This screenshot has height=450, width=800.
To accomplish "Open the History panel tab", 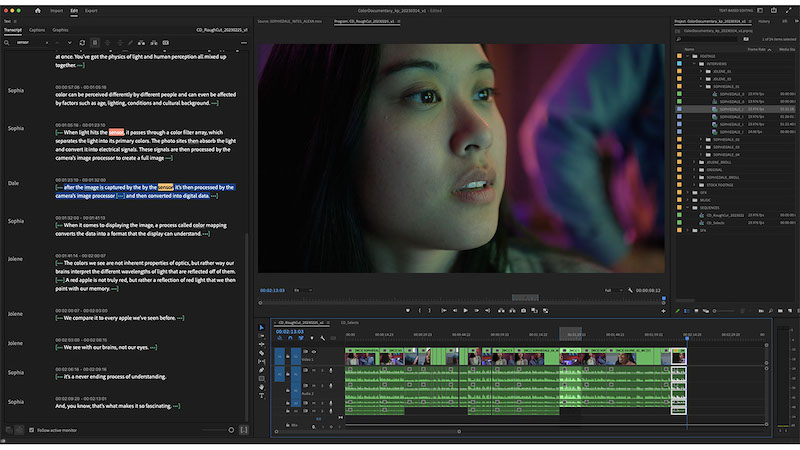I will [x=764, y=21].
